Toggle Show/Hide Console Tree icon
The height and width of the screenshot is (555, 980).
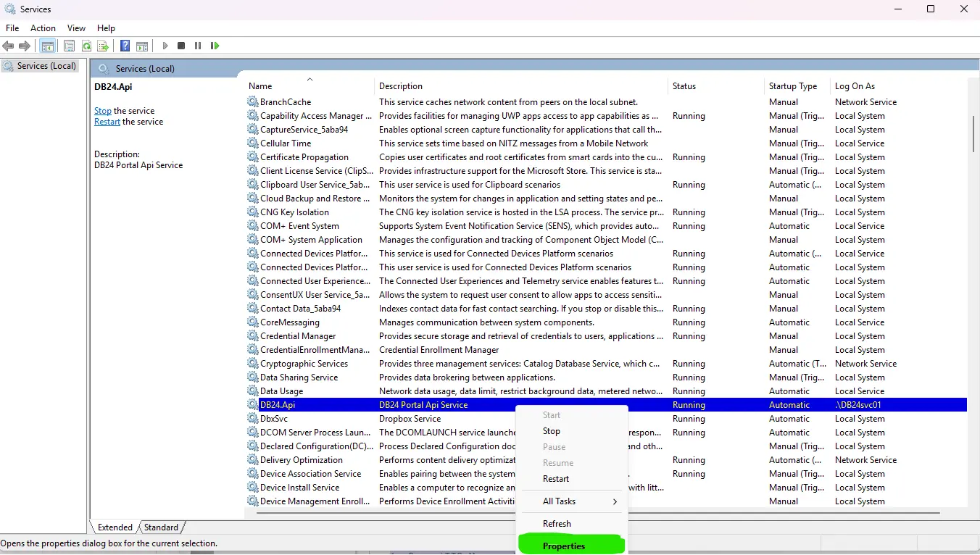tap(47, 46)
